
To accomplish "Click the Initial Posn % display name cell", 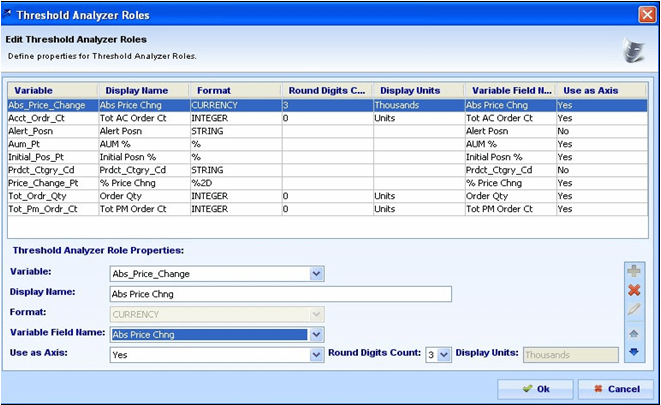I will coord(144,157).
